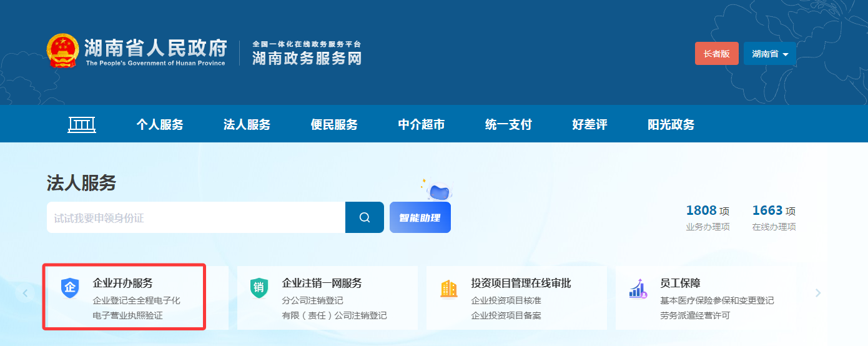Image resolution: width=868 pixels, height=346 pixels.
Task: Switch to 长者版 mode
Action: pyautogui.click(x=716, y=54)
